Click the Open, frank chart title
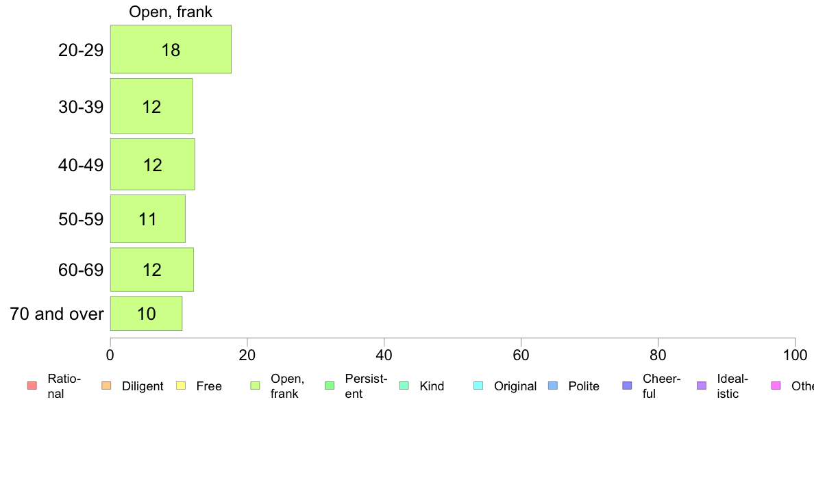The height and width of the screenshot is (504, 814). pos(171,12)
